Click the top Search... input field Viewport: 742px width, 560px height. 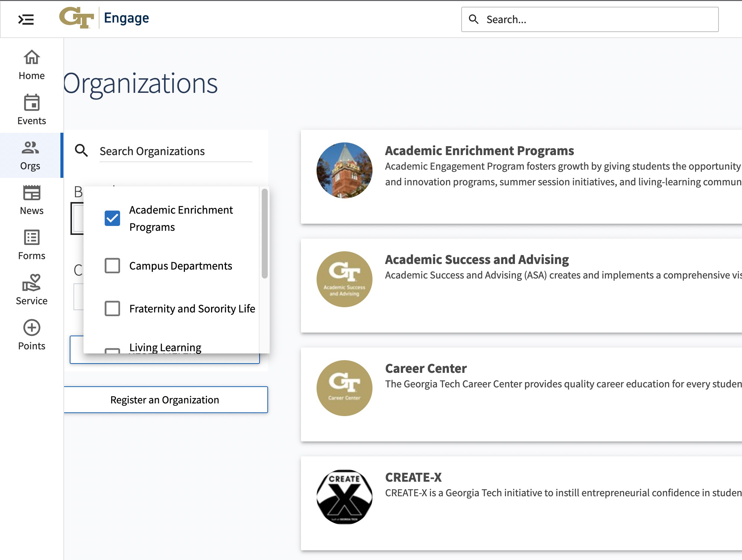coord(590,19)
